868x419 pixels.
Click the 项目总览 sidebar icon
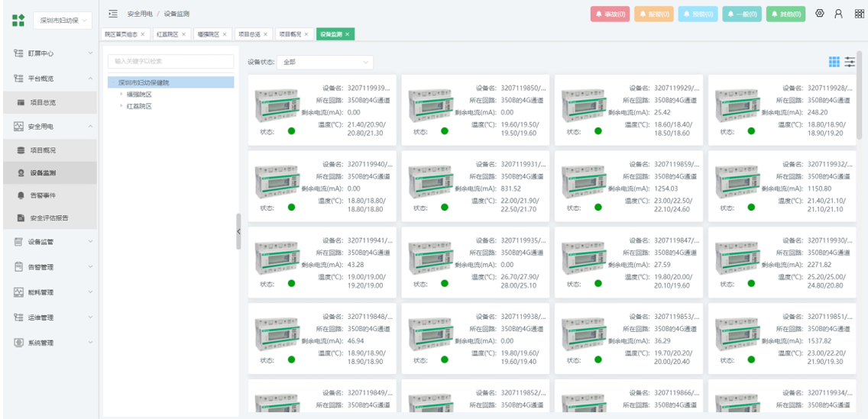click(21, 102)
